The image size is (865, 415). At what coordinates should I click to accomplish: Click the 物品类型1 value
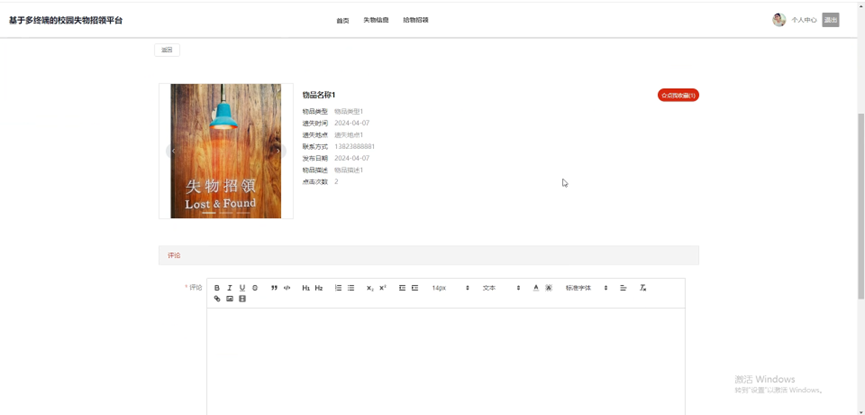coord(349,111)
